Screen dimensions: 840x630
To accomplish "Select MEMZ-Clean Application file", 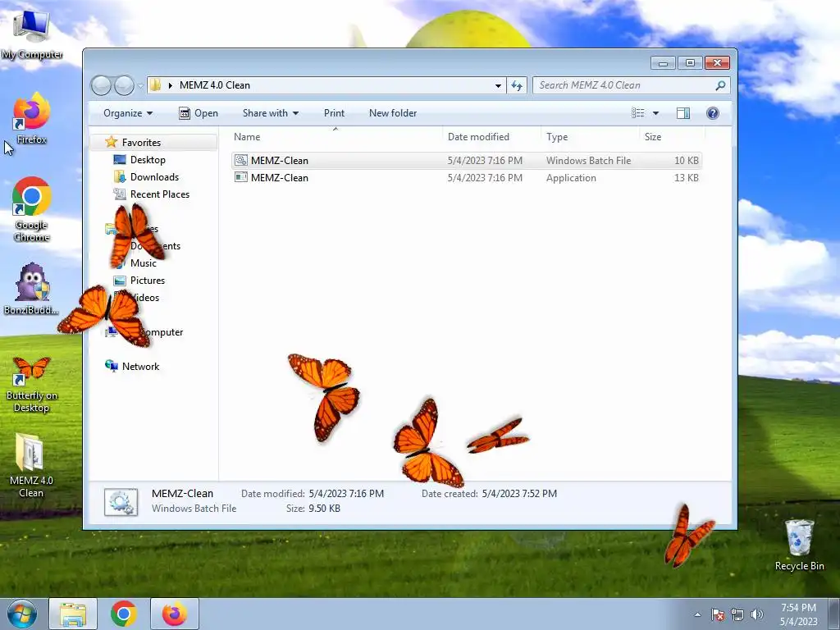I will click(466, 177).
